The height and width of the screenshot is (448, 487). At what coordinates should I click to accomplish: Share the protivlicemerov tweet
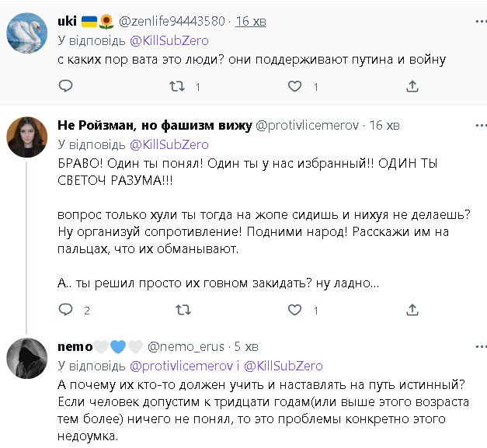click(410, 310)
